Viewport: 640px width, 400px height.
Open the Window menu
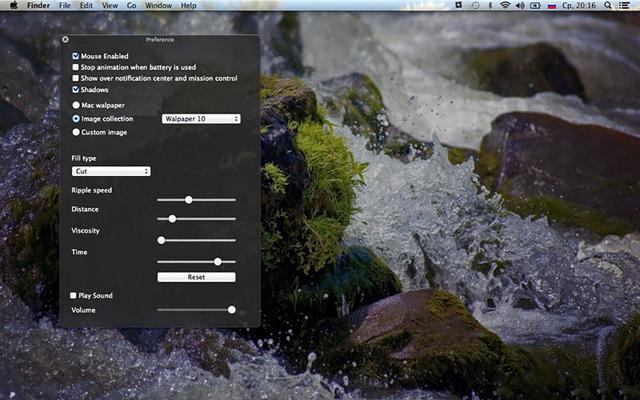click(157, 5)
